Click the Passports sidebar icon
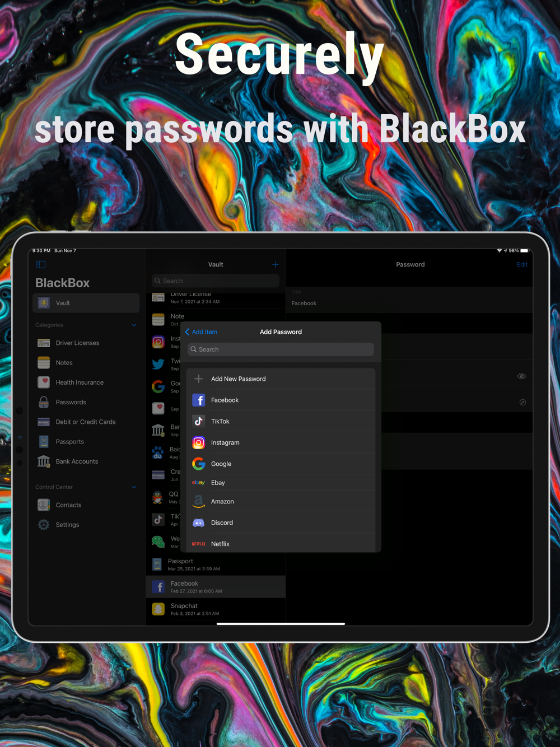560x747 pixels. (44, 441)
